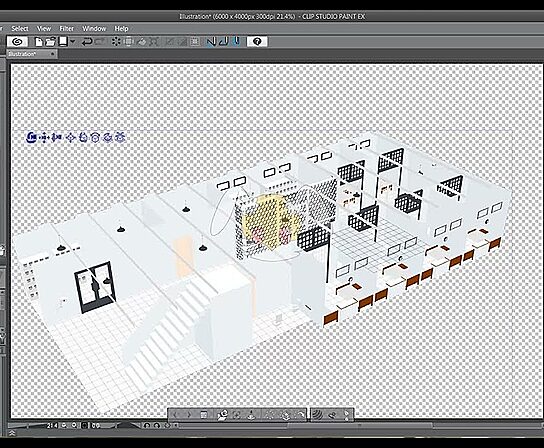544x448 pixels.
Task: Zoom out using status bar magnifier
Action: (x=64, y=425)
